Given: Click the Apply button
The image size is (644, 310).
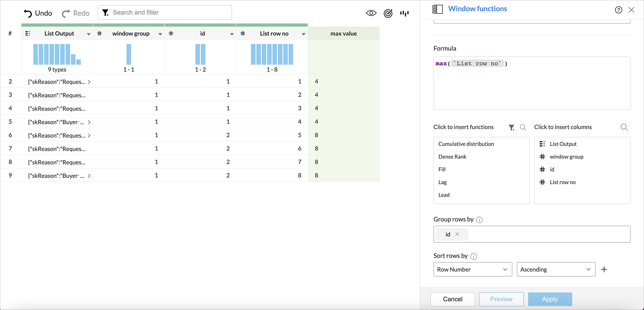Looking at the screenshot, I should [550, 299].
